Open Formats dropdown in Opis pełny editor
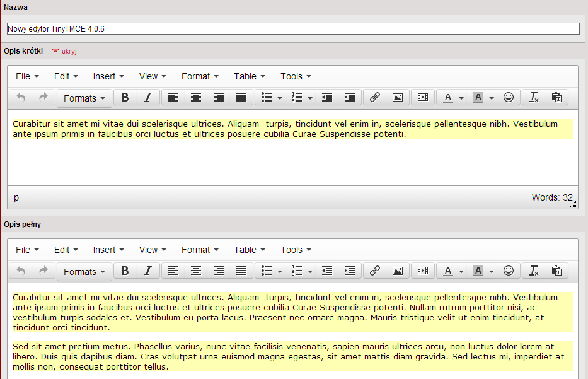This screenshot has height=379, width=588. pyautogui.click(x=84, y=272)
